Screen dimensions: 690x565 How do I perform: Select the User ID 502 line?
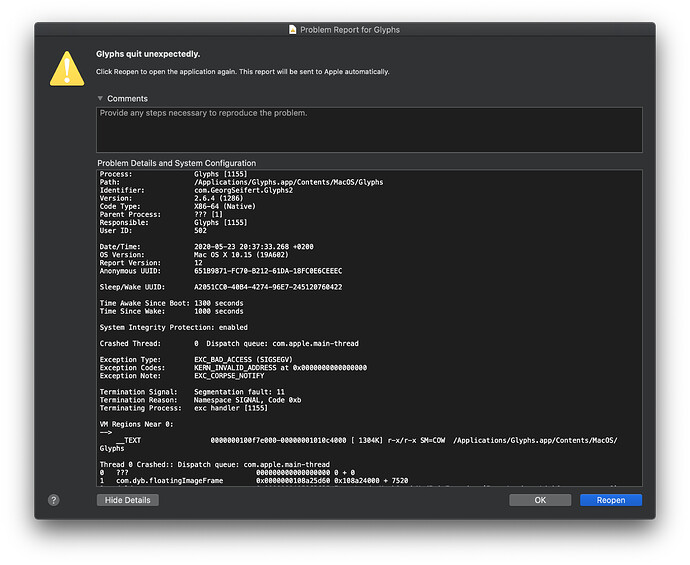tap(153, 231)
